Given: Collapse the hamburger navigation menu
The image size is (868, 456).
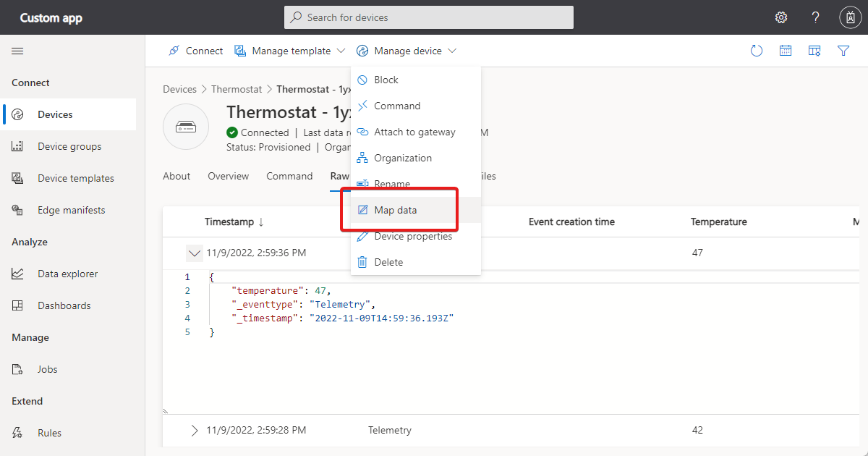Looking at the screenshot, I should point(17,51).
